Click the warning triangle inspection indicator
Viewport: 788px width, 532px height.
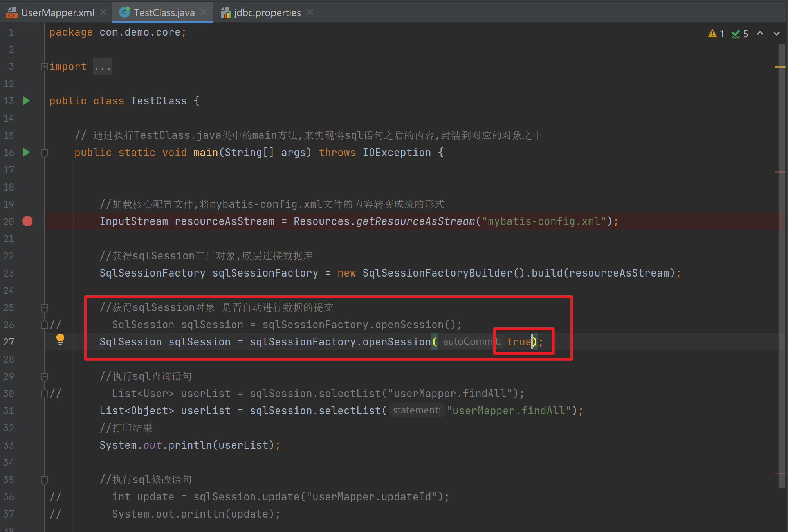point(712,34)
